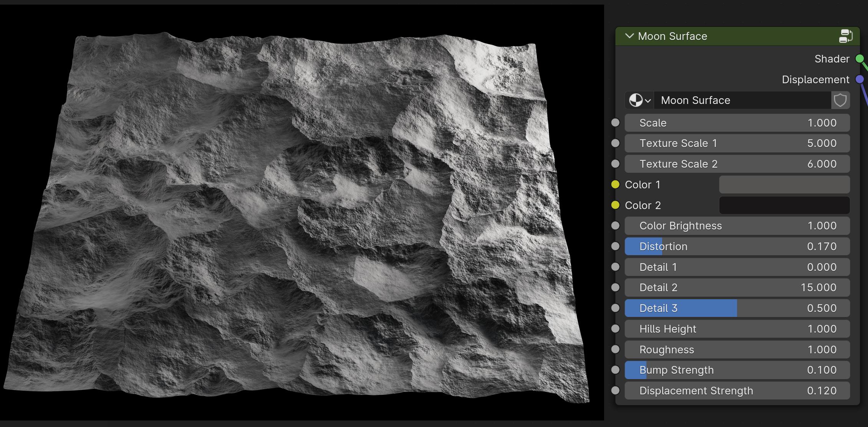Click the Bump Strength slider
Image resolution: width=868 pixels, height=427 pixels.
pyautogui.click(x=737, y=370)
